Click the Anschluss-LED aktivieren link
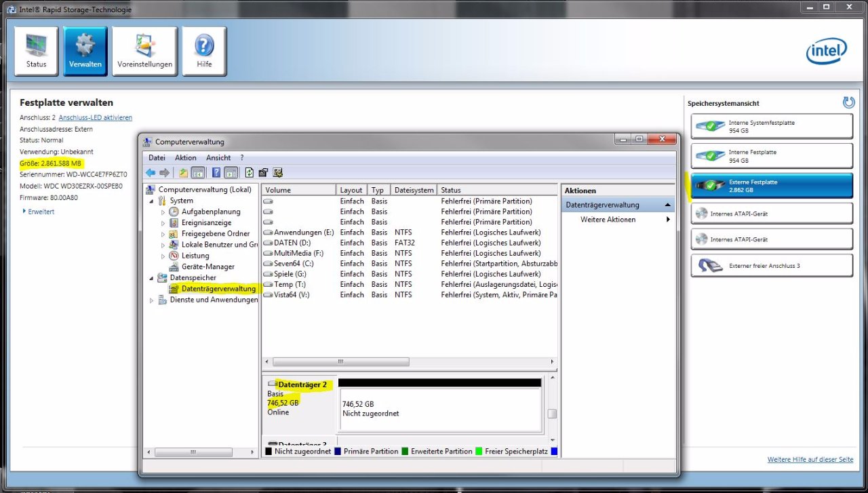 click(95, 118)
